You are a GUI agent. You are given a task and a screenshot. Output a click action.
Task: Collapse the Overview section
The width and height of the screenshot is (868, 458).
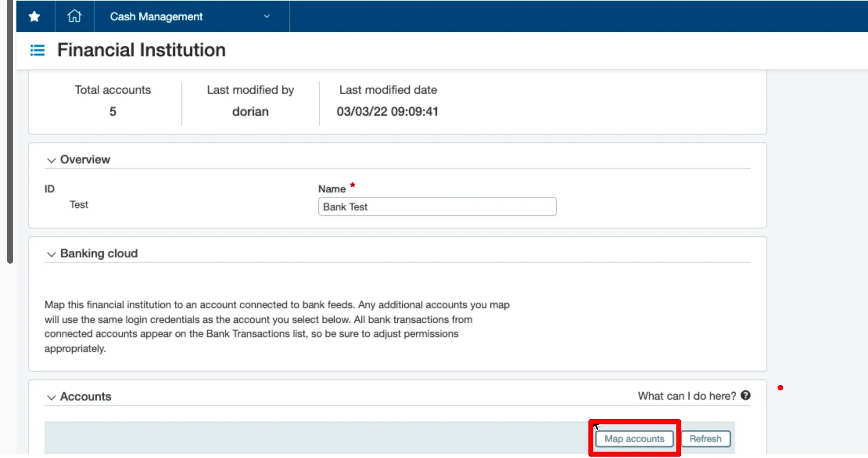pyautogui.click(x=51, y=160)
